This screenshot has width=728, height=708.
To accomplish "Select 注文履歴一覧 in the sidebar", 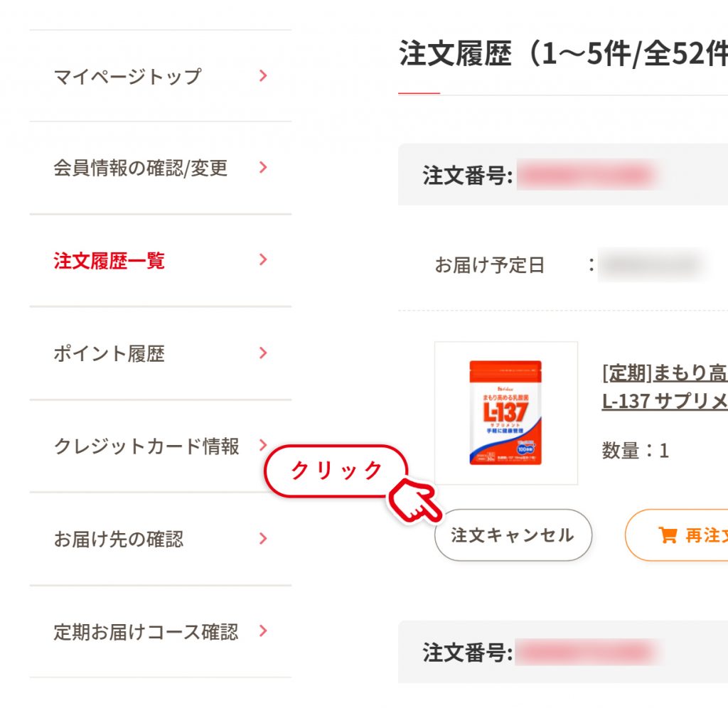I will pos(160,260).
